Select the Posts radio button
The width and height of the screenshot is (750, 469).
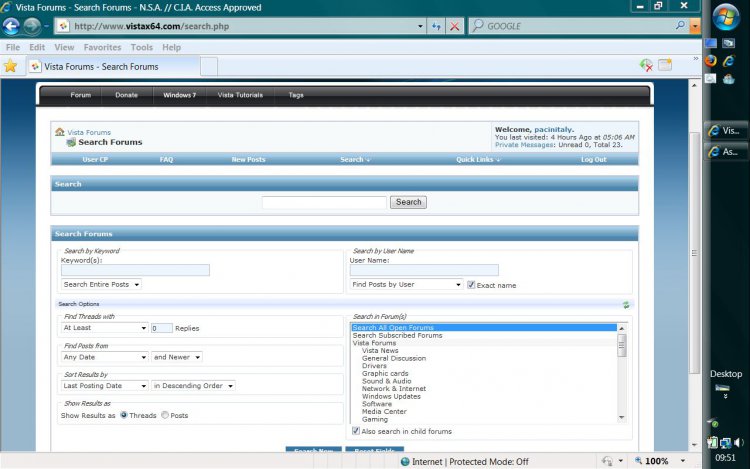[x=165, y=414]
